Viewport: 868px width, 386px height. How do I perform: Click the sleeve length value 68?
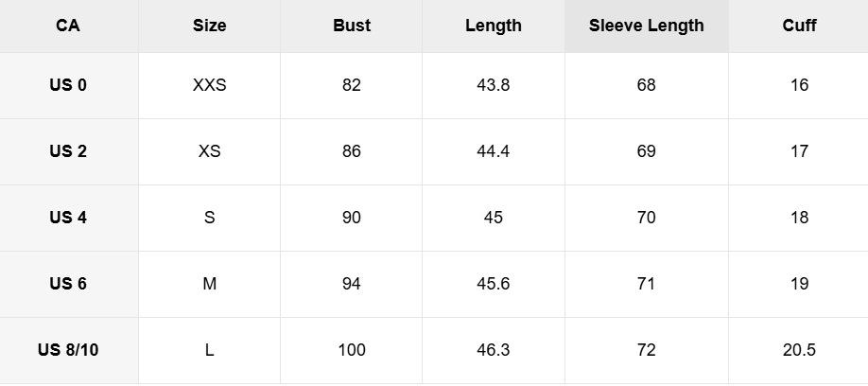pyautogui.click(x=646, y=85)
